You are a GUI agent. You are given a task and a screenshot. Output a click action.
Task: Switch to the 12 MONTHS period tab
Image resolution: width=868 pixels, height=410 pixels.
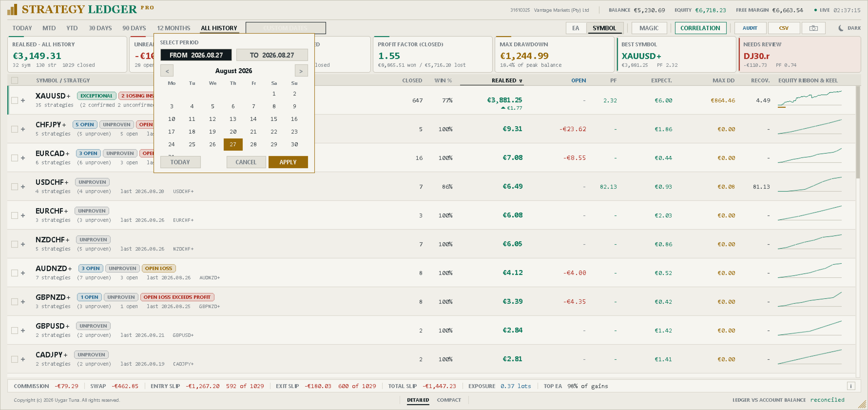click(x=174, y=28)
